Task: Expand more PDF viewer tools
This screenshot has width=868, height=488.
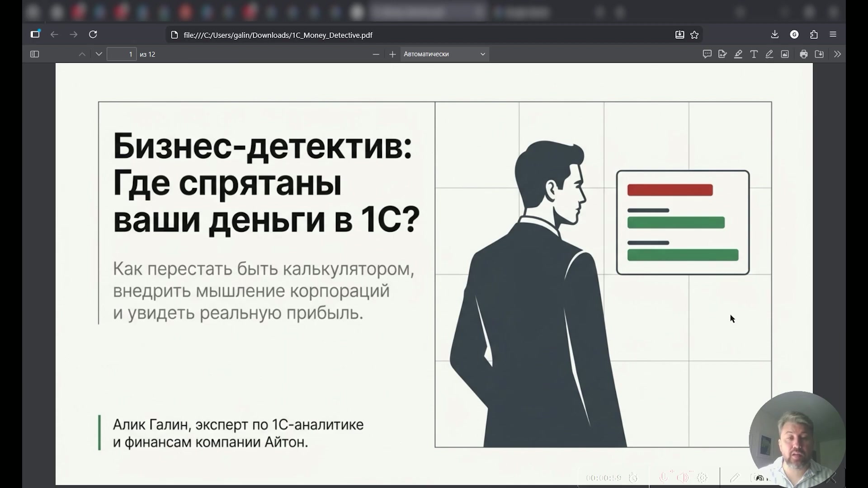Action: (837, 54)
